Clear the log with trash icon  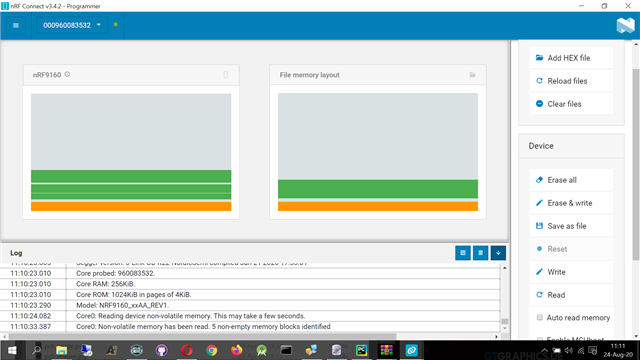pos(480,253)
